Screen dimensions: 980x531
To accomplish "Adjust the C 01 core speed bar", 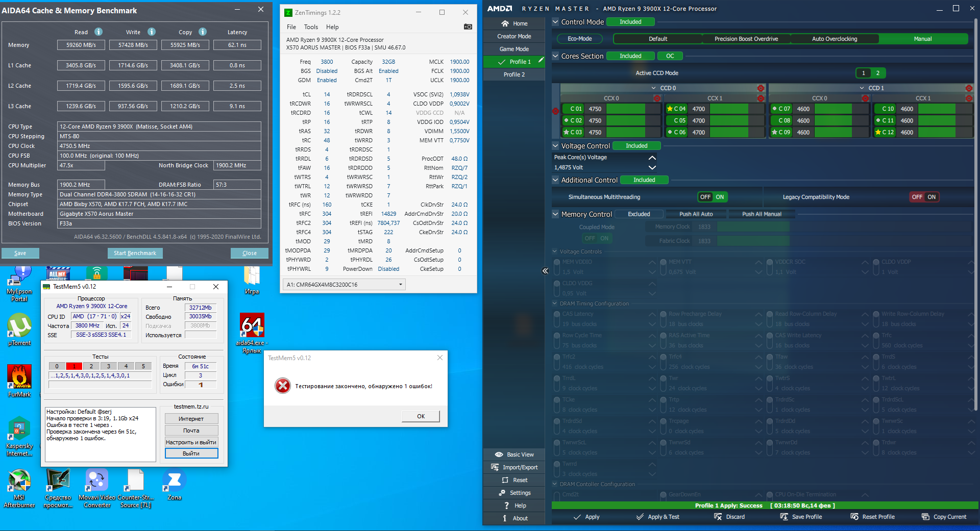I will pos(632,109).
